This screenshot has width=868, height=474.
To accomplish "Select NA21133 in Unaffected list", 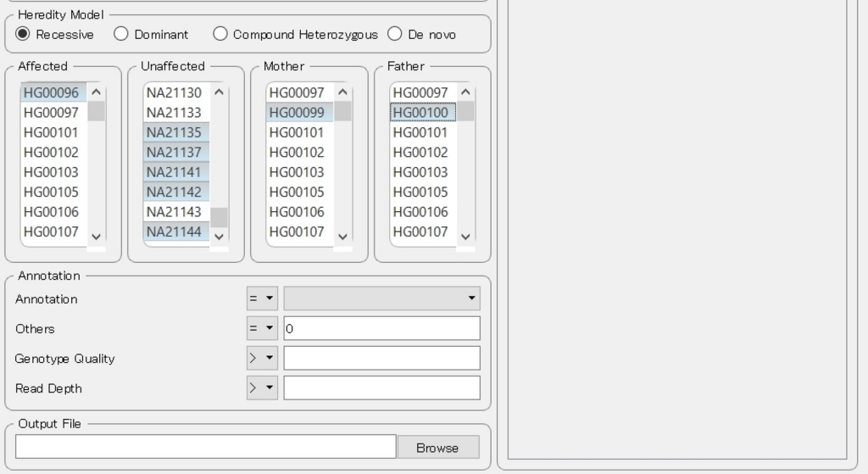I will pos(176,113).
